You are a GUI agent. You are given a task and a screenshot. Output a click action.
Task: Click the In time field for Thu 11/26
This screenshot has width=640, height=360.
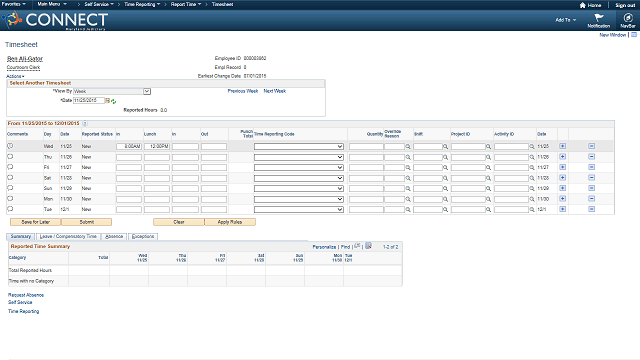tap(129, 157)
